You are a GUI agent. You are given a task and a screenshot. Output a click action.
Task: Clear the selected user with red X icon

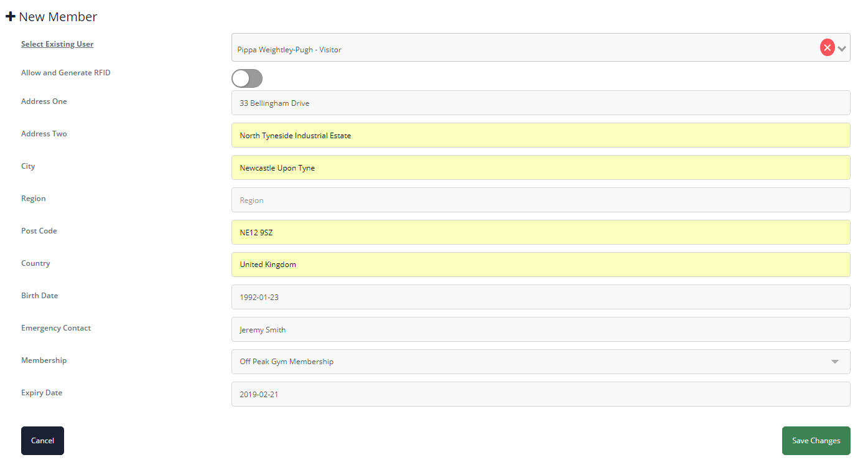click(827, 47)
